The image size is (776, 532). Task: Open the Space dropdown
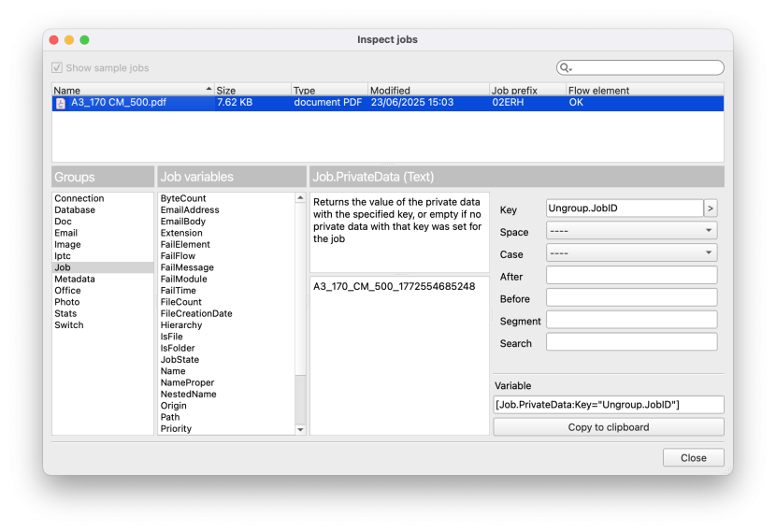coord(631,231)
